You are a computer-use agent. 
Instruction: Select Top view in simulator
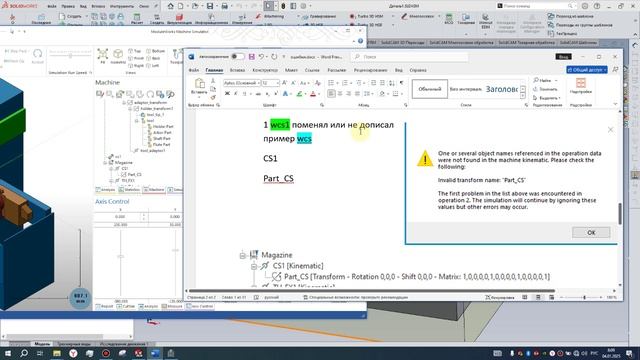(x=134, y=51)
